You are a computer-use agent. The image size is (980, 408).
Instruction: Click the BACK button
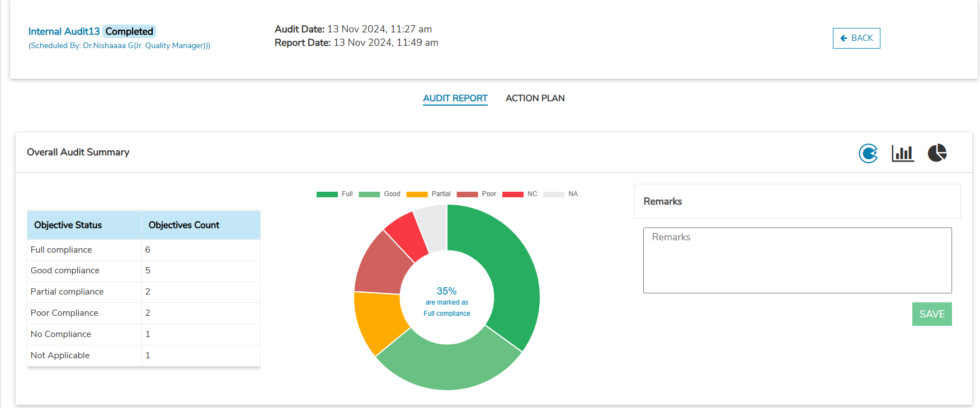click(856, 38)
